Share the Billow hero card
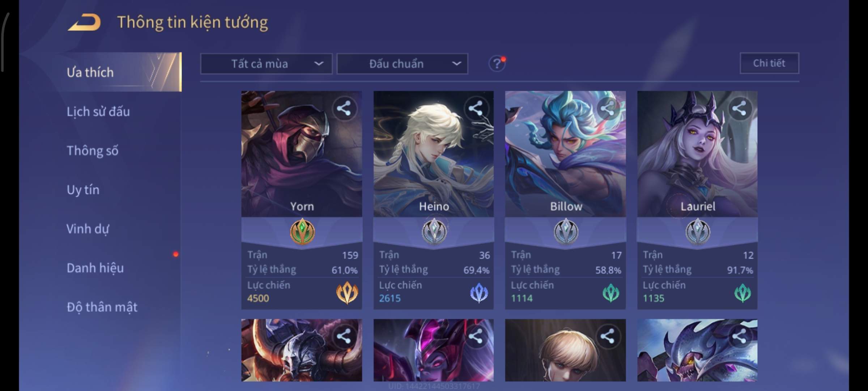This screenshot has height=391, width=868. click(608, 108)
